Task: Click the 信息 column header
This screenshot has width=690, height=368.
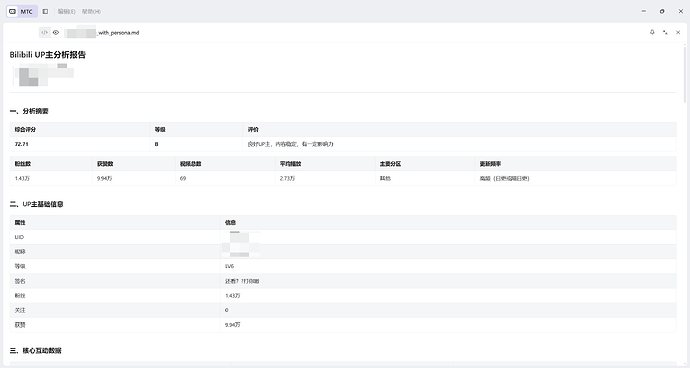Action: pos(231,223)
